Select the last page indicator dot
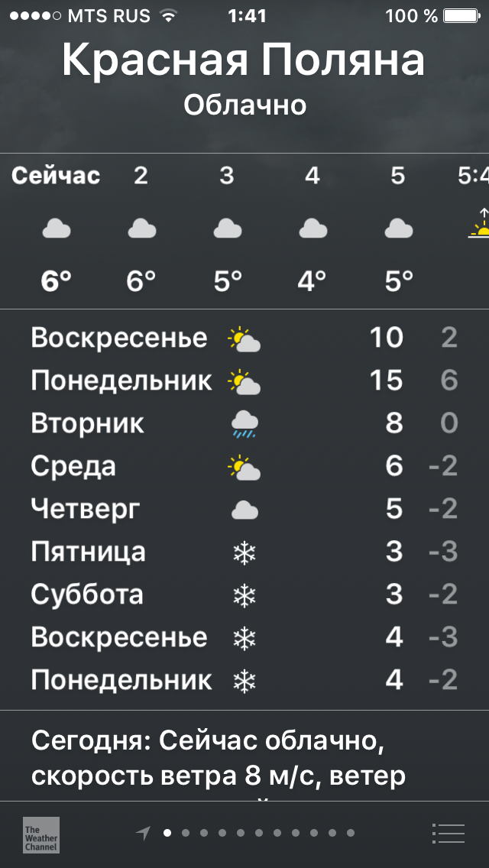Image resolution: width=489 pixels, height=868 pixels. click(x=351, y=833)
